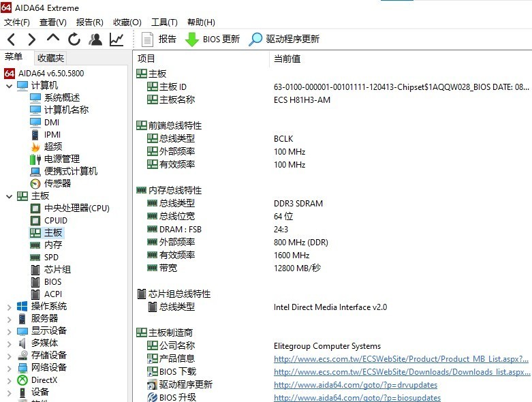Open the 文件(F) menu
The image size is (532, 402).
pos(16,22)
